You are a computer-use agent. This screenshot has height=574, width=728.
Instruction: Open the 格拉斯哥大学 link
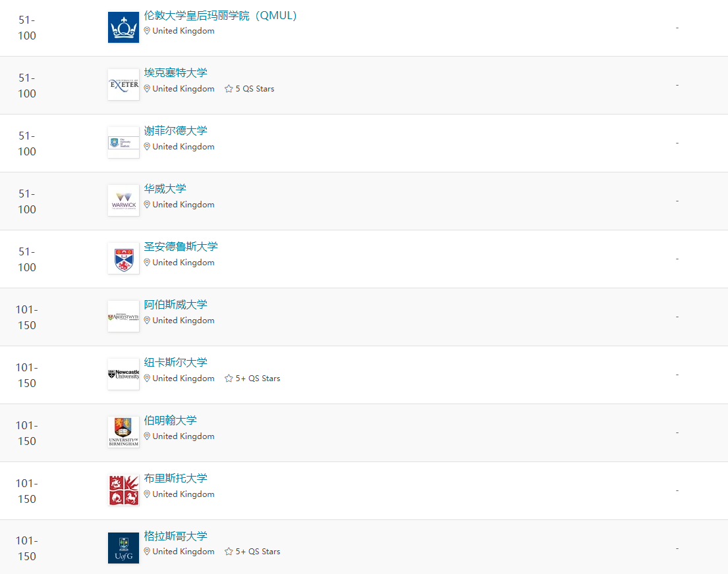pyautogui.click(x=175, y=536)
